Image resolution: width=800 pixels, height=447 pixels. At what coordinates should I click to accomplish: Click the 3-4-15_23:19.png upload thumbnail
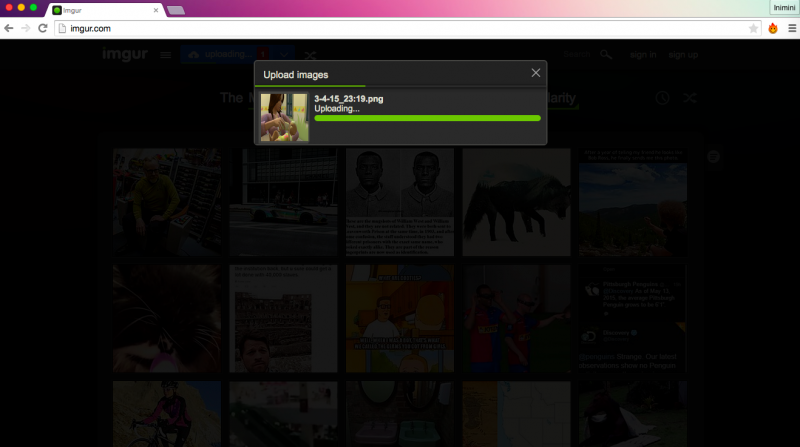(284, 117)
